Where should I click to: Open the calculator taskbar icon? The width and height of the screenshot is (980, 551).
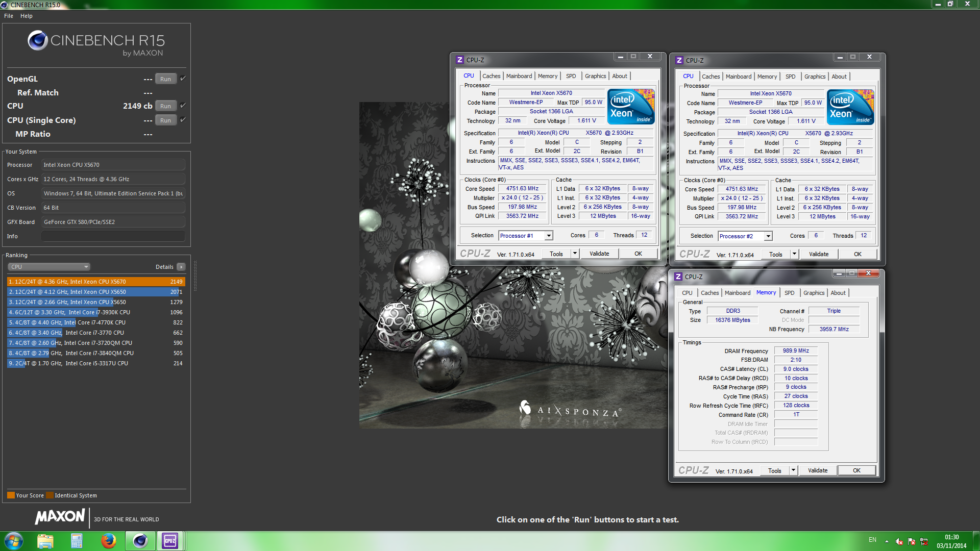(x=77, y=541)
